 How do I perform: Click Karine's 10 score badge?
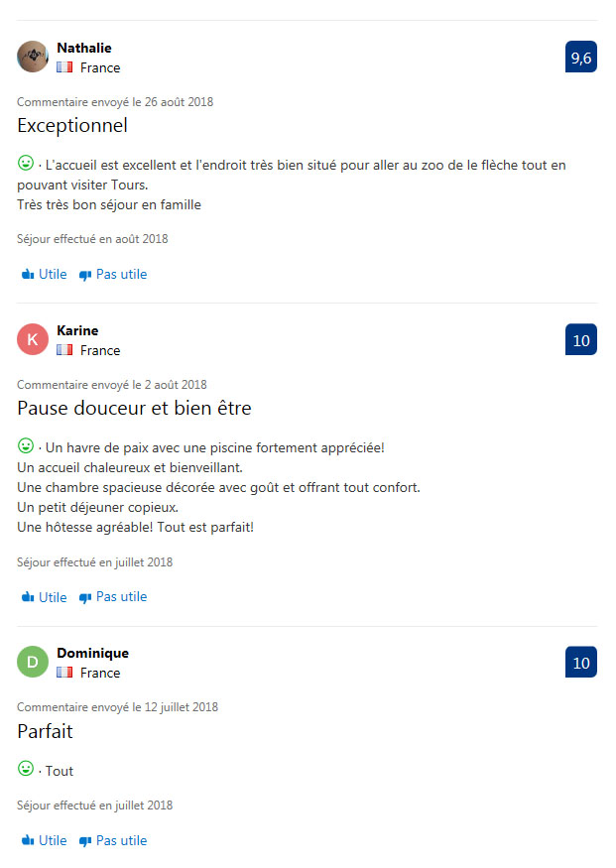[581, 340]
